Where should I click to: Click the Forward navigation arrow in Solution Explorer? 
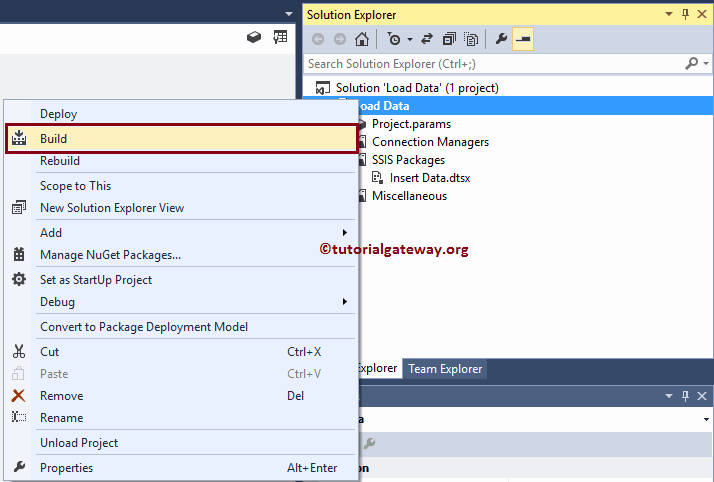pos(340,39)
